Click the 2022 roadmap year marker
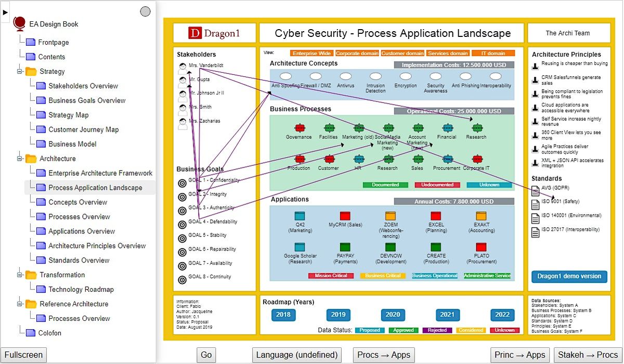 tap(502, 315)
